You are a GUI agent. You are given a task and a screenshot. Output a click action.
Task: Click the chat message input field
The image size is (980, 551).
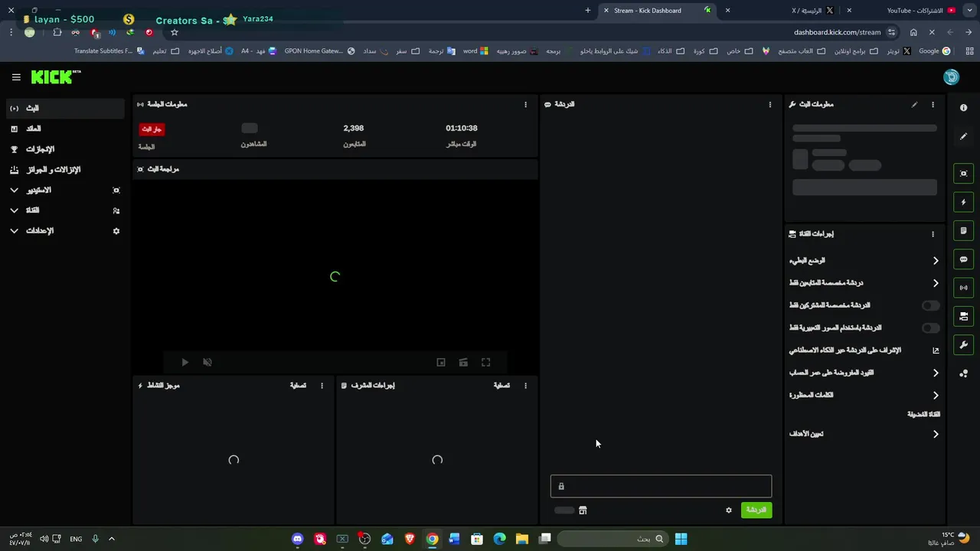[x=661, y=487]
